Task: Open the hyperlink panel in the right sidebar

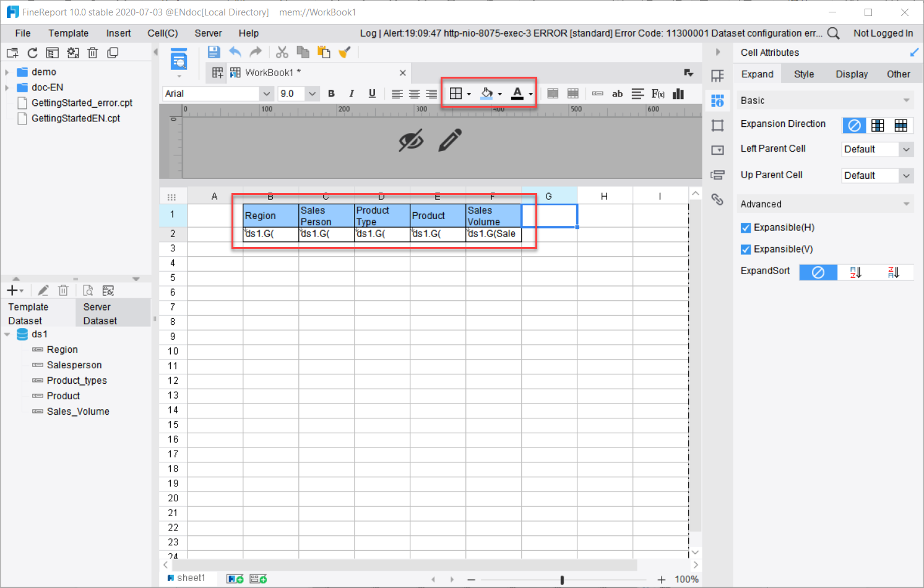Action: [717, 199]
